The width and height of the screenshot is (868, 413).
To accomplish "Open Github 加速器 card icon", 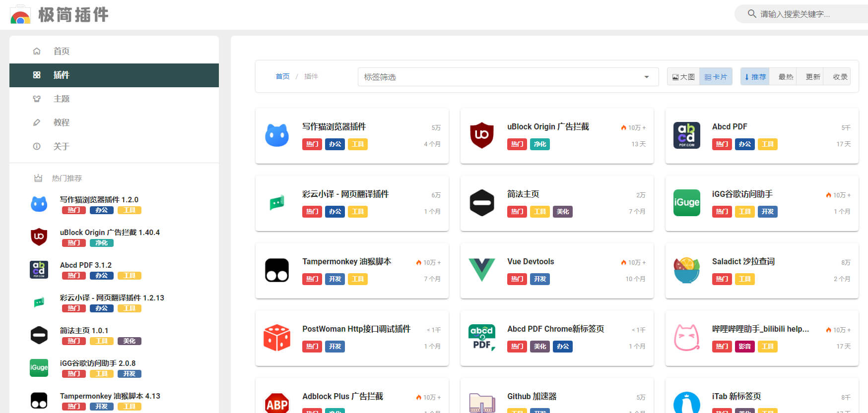I will click(x=482, y=403).
